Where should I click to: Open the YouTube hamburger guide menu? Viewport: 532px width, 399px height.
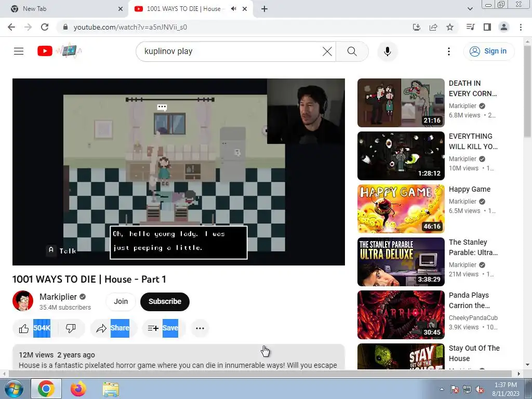[19, 51]
